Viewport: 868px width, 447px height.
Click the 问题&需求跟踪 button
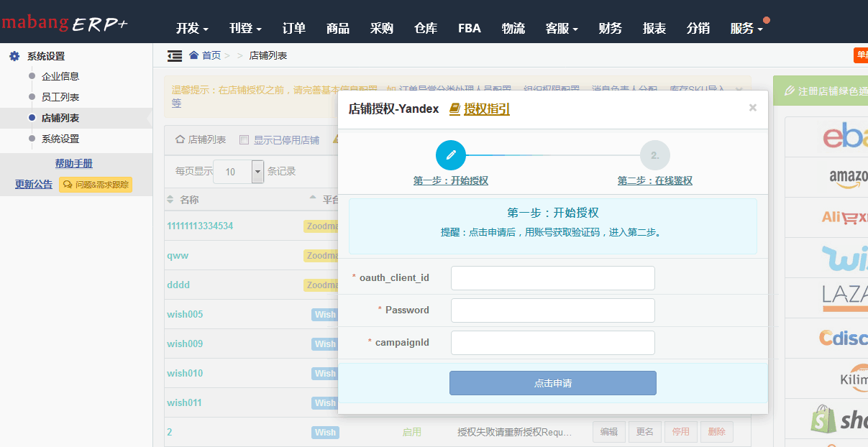coord(96,185)
